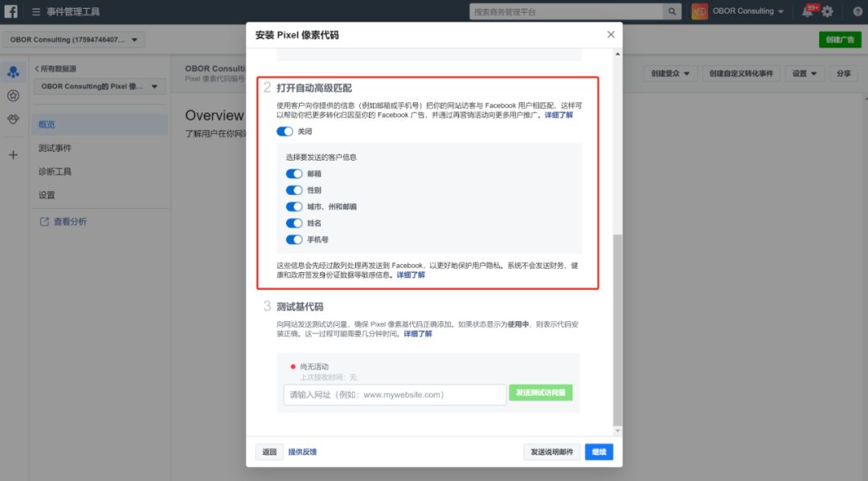Image resolution: width=868 pixels, height=481 pixels.
Task: Click the 尚无活动 status text
Action: coord(314,366)
